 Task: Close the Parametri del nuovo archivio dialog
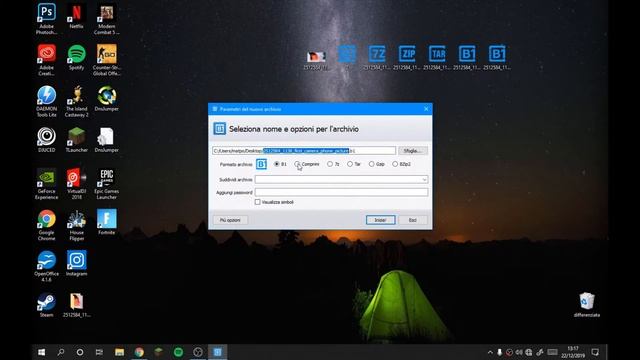(x=426, y=109)
